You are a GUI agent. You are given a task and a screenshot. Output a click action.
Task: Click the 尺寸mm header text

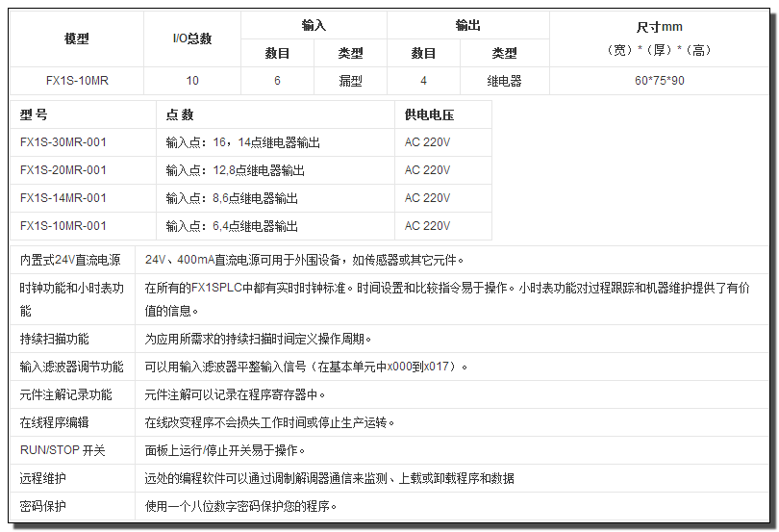[660, 27]
